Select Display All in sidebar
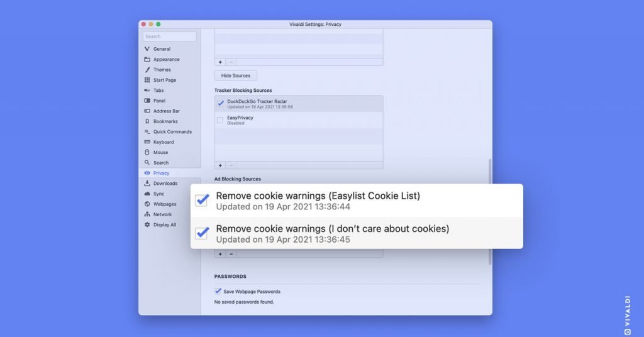Image resolution: width=644 pixels, height=337 pixels. click(x=165, y=224)
